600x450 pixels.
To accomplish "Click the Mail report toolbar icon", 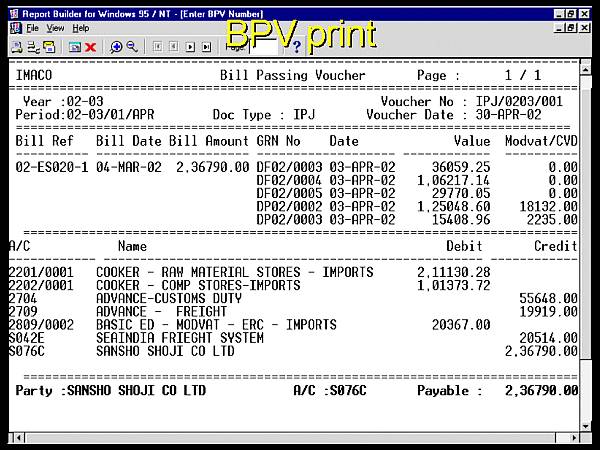I will pos(49,47).
